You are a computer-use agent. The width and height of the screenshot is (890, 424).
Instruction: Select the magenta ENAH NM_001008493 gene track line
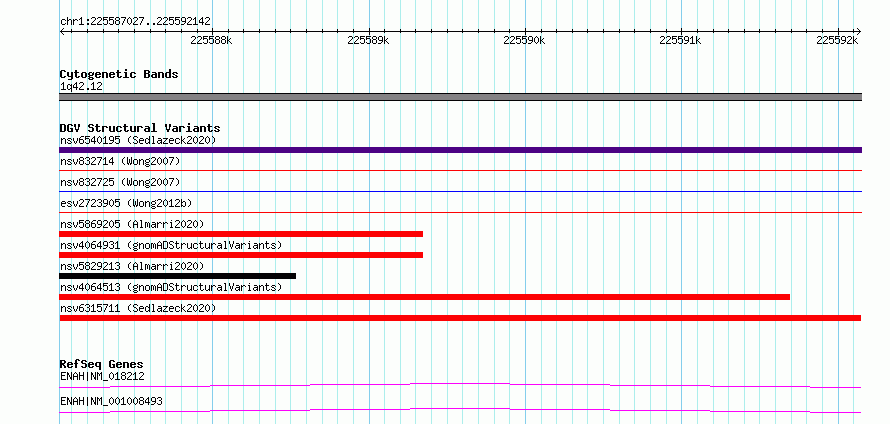click(x=460, y=410)
